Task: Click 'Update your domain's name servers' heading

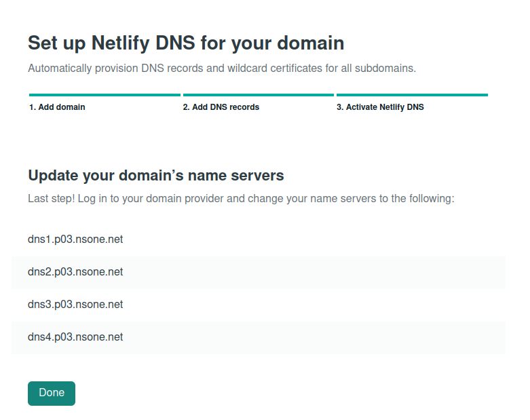Action: pyautogui.click(x=156, y=175)
